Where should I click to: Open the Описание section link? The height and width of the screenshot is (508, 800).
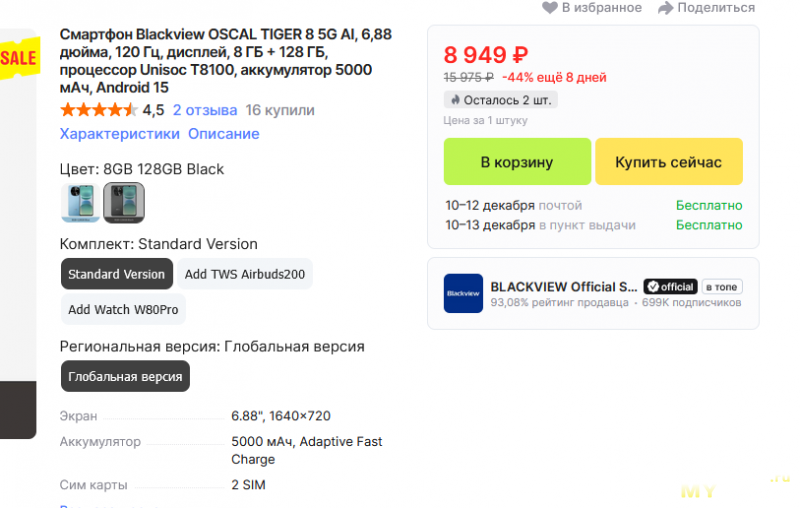coord(223,134)
